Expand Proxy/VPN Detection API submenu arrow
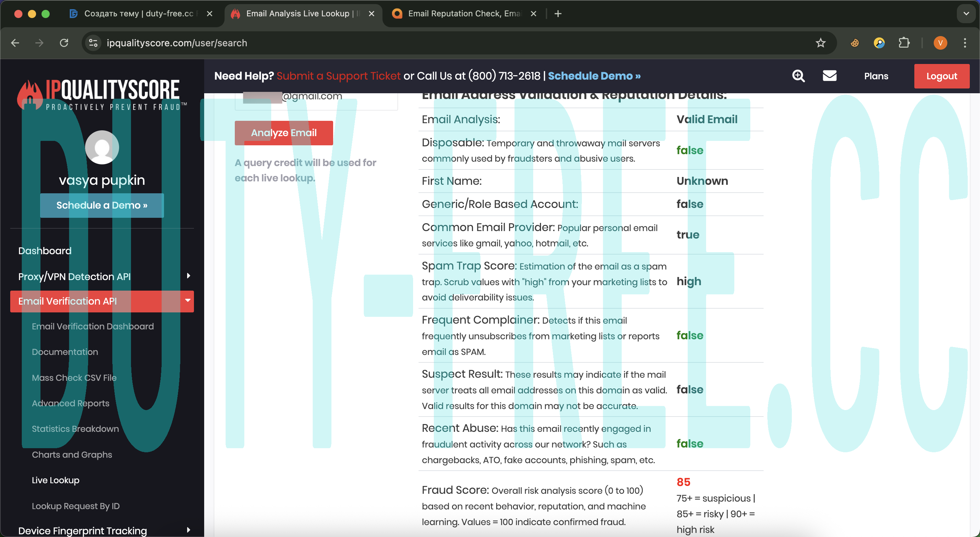Image resolution: width=980 pixels, height=537 pixels. tap(188, 276)
